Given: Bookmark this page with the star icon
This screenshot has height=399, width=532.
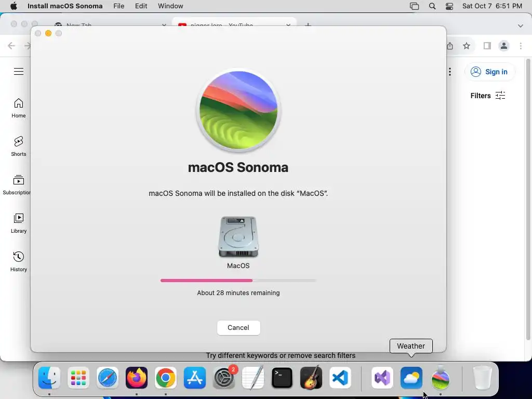Looking at the screenshot, I should [x=467, y=46].
